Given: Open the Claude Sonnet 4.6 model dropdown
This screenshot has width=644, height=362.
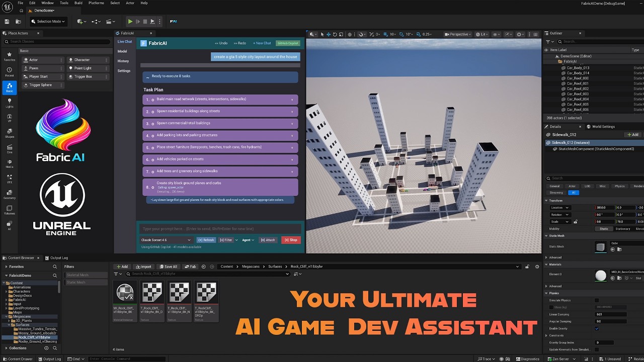Looking at the screenshot, I should pyautogui.click(x=166, y=240).
